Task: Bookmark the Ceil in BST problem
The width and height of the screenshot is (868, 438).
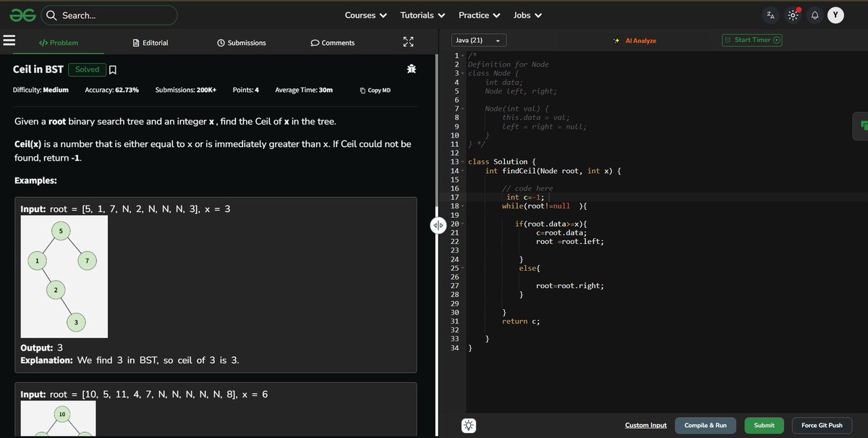Action: 113,70
